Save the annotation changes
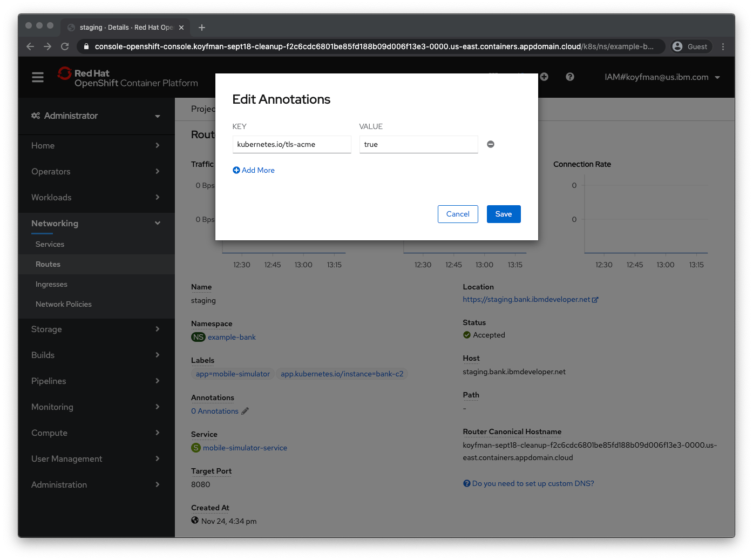This screenshot has width=753, height=560. [x=503, y=214]
